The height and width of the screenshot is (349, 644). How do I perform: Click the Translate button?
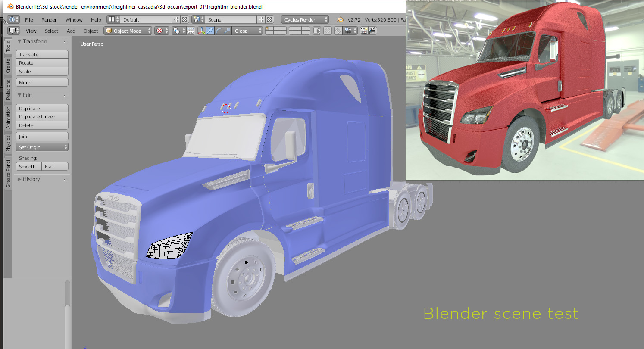coord(42,55)
